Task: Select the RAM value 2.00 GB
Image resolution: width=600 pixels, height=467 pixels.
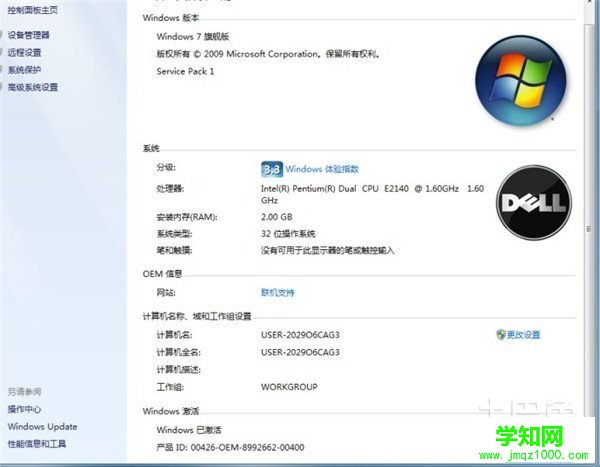Action: pyautogui.click(x=277, y=217)
